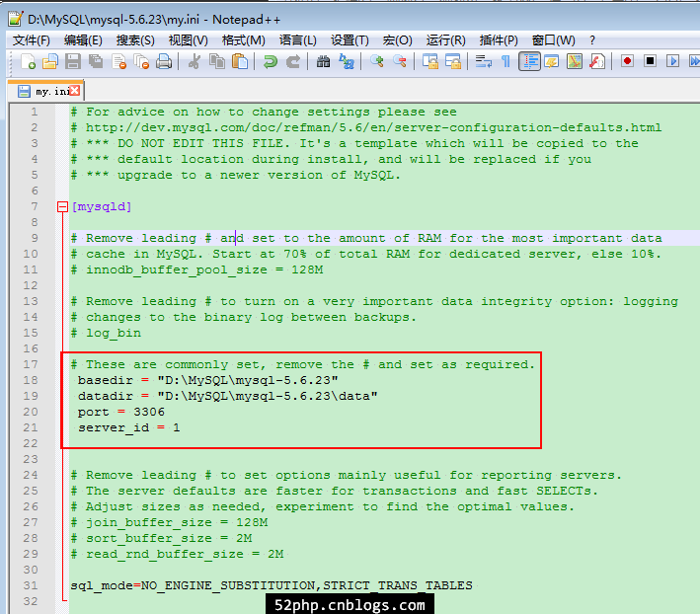700x614 pixels.
Task: Click 'These are commonly set' comment line
Action: click(303, 364)
